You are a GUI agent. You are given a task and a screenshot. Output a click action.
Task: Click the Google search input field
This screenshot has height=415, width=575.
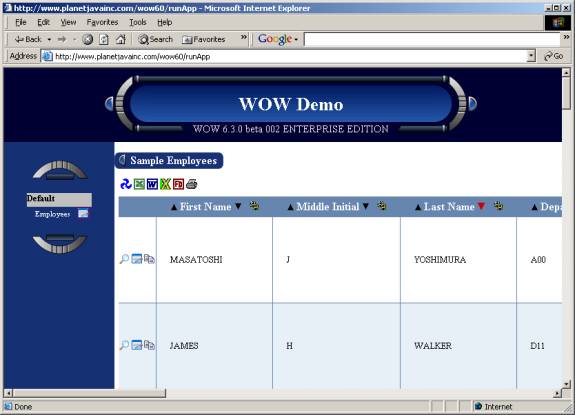[432, 39]
